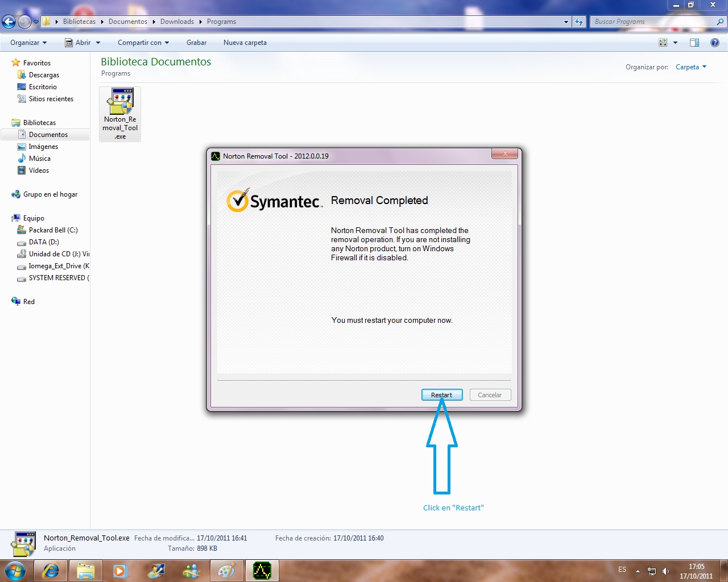Open Vídeos library in the navigation pane

coord(39,171)
